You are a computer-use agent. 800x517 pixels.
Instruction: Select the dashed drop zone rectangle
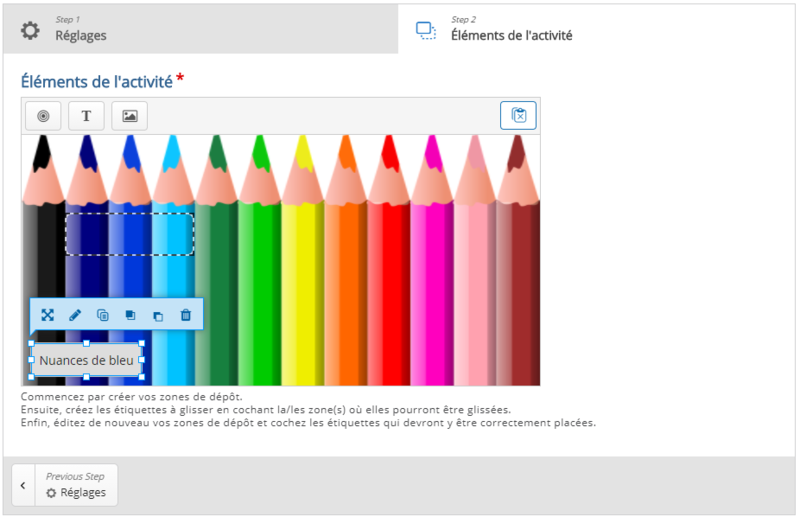(129, 233)
